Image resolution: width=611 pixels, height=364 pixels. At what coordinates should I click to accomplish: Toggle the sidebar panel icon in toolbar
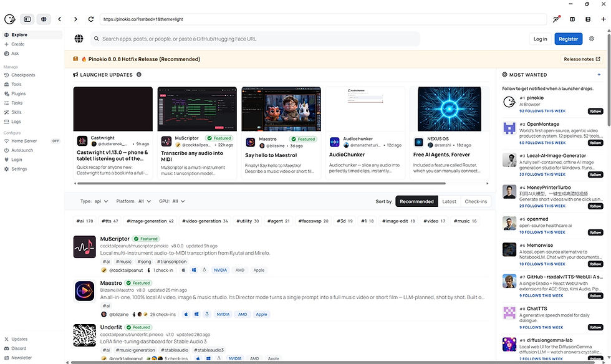(x=27, y=19)
